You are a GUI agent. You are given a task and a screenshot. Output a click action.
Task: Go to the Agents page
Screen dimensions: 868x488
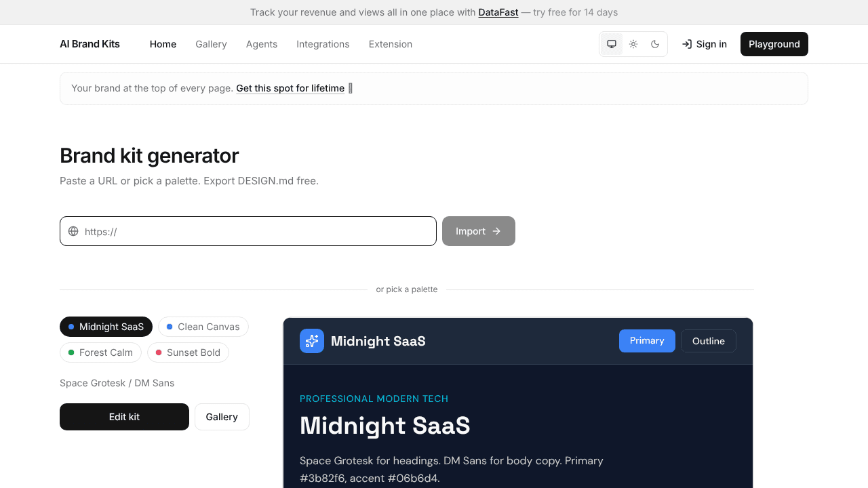click(x=262, y=44)
